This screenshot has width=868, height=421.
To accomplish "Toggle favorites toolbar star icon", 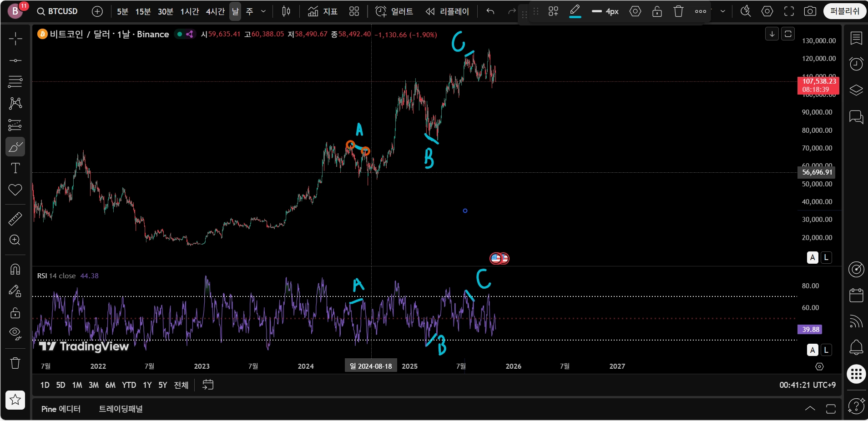I will 15,400.
